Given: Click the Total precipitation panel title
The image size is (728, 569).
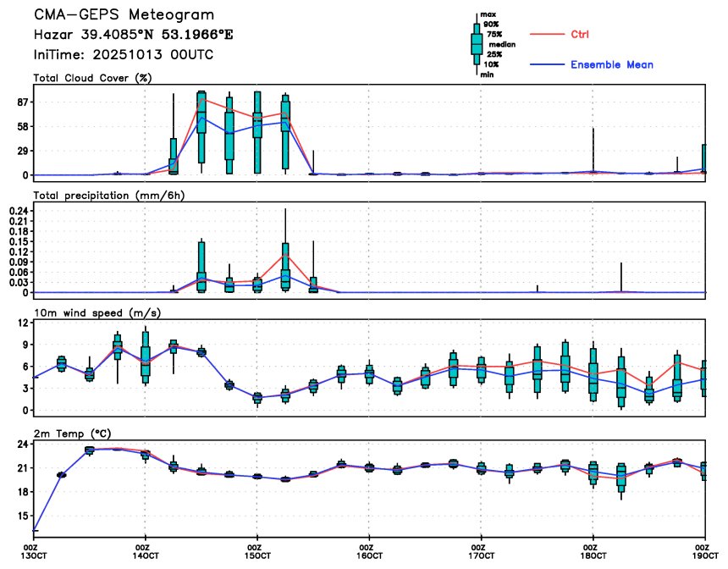Looking at the screenshot, I should point(109,196).
